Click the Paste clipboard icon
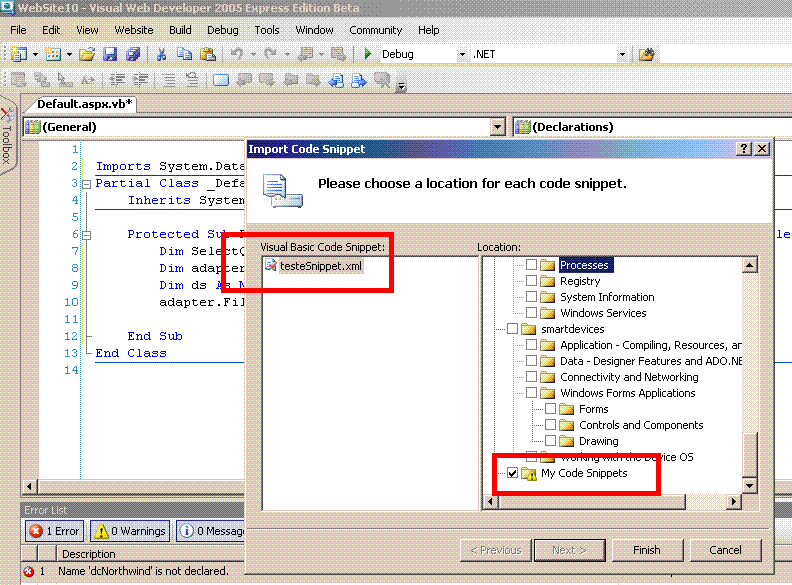This screenshot has width=792, height=585. 206,54
